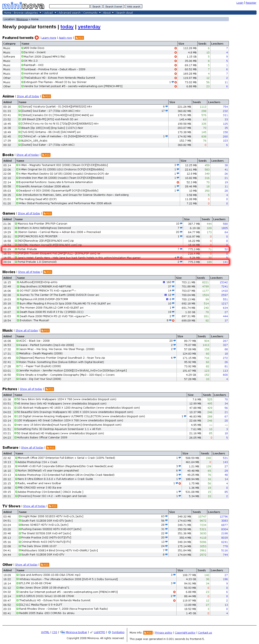Click the Mininova logo
Screen dimensions: 259x644
23,6
